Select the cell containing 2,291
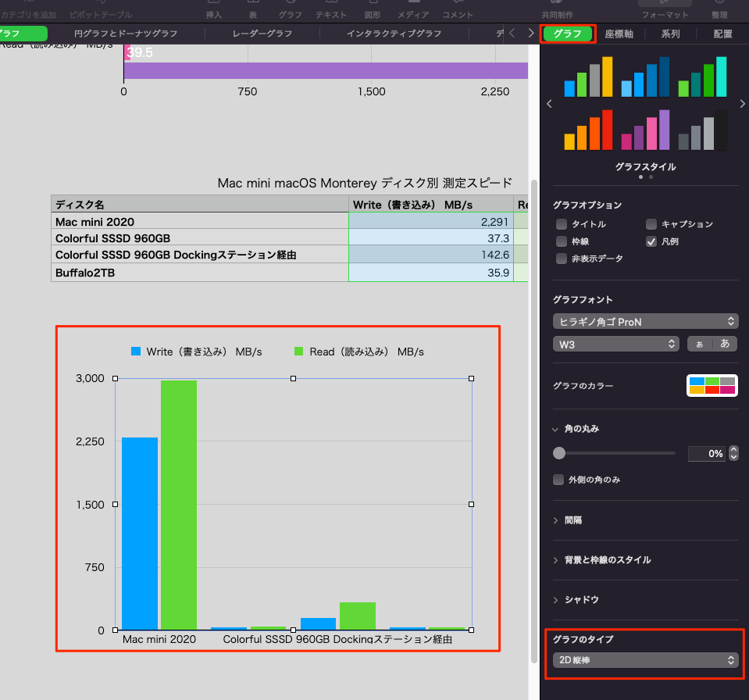Screen dimensions: 749x700 click(431, 222)
